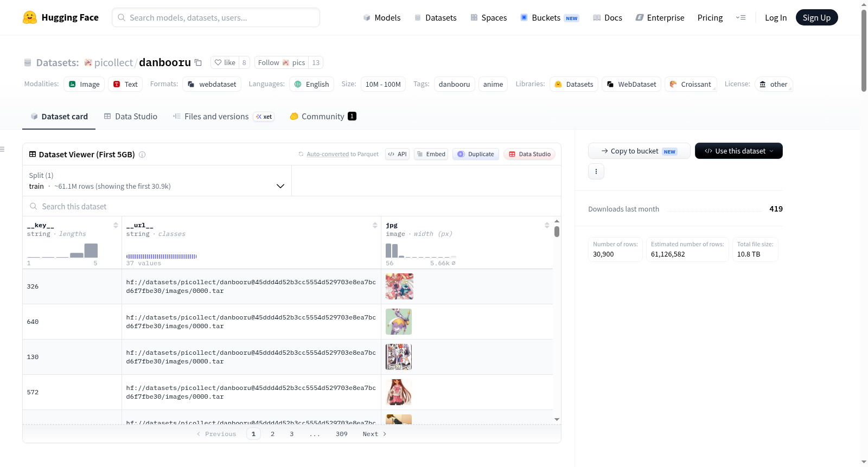Click Next page in pagination
The image size is (868, 467).
(x=374, y=434)
